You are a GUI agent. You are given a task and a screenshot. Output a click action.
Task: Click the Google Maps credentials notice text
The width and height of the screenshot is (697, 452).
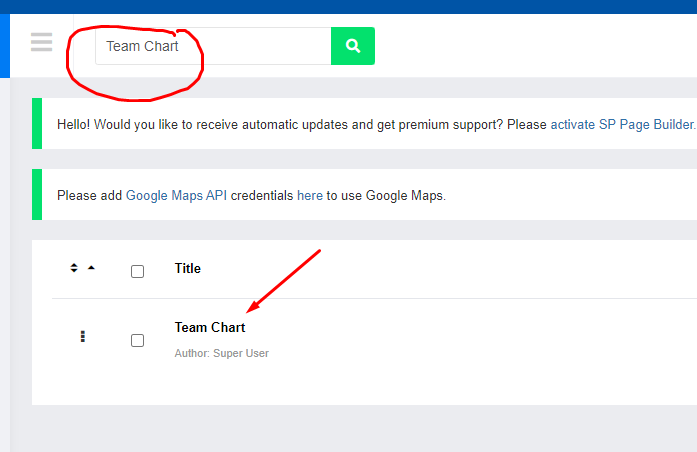(252, 196)
